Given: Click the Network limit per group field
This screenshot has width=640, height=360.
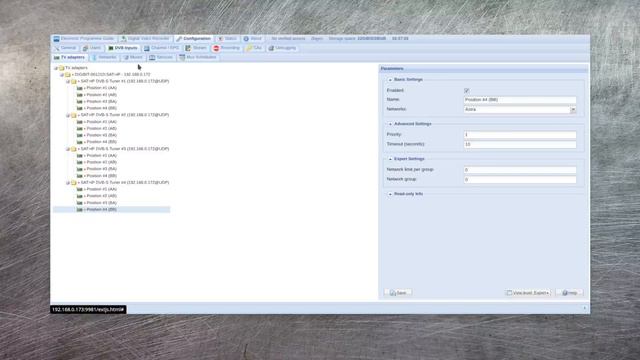Looking at the screenshot, I should pyautogui.click(x=520, y=169).
